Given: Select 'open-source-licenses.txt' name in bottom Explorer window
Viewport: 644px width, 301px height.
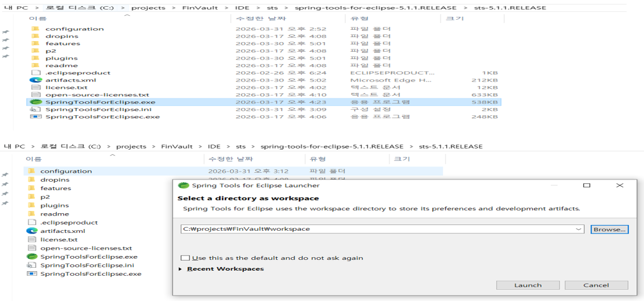Looking at the screenshot, I should coord(86,248).
